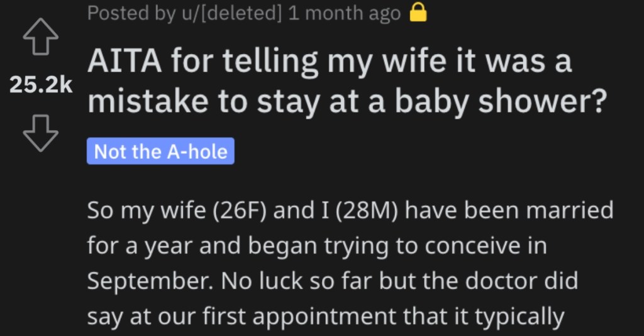Open the AITA baby shower post title
The image size is (644, 336).
pyautogui.click(x=347, y=81)
